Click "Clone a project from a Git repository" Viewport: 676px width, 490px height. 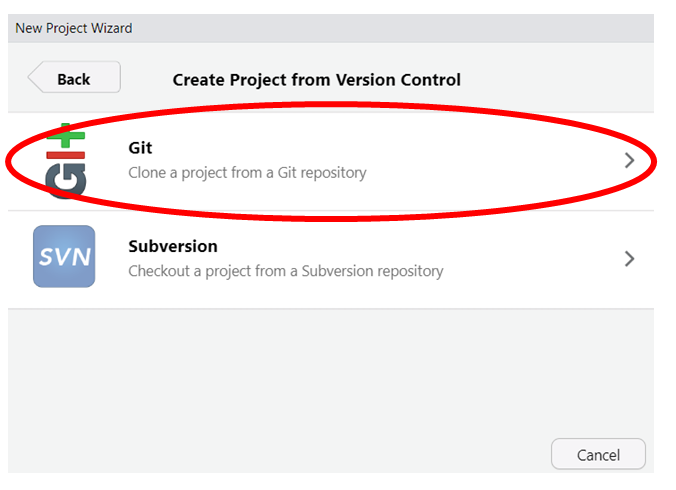[x=247, y=173]
